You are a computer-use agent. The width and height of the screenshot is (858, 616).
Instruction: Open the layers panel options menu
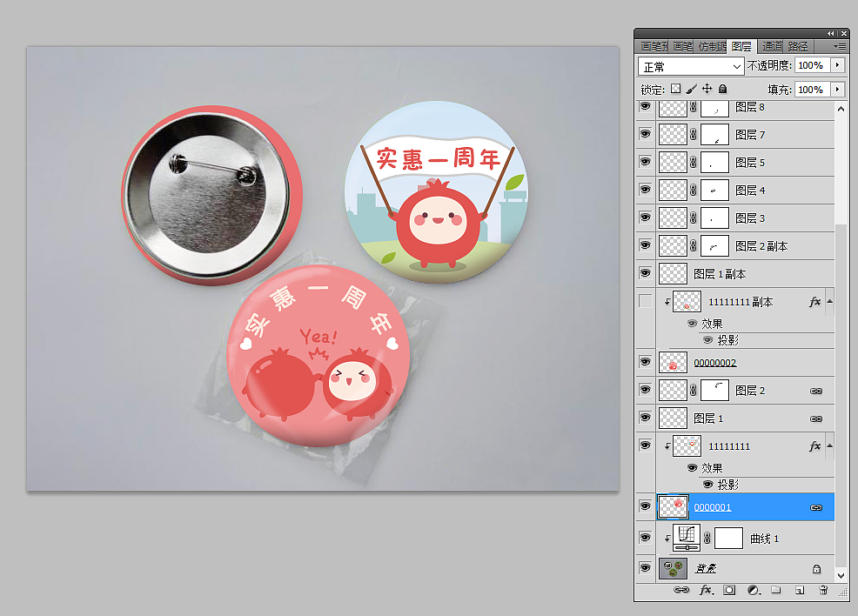coord(839,46)
